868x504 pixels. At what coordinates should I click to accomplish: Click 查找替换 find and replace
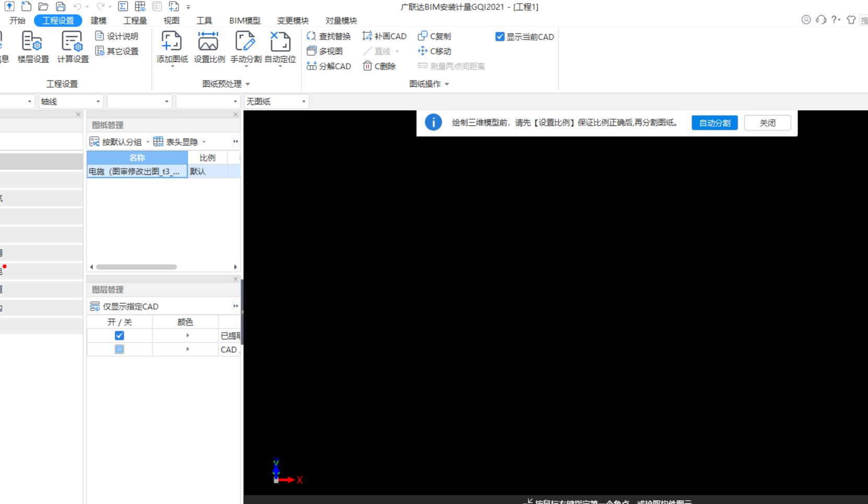tap(329, 36)
